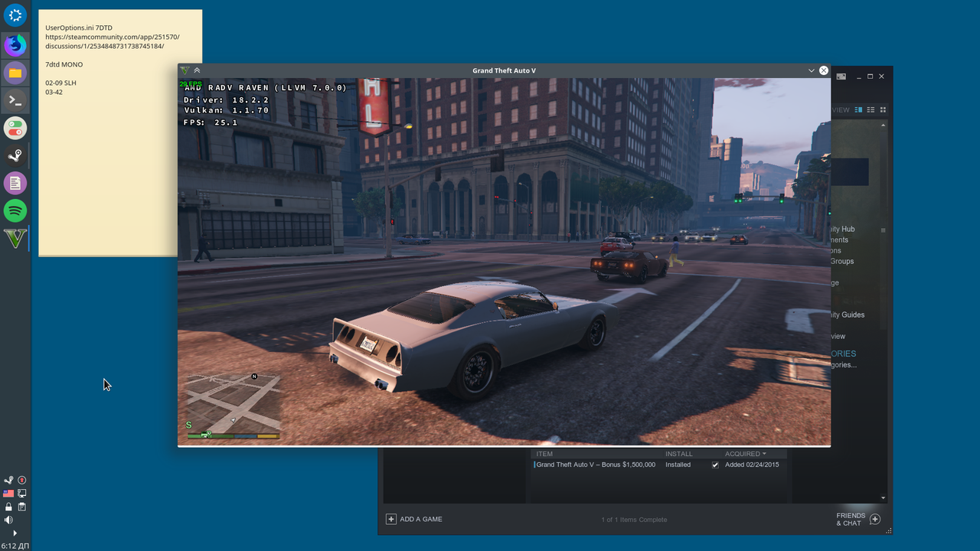Click the ITEM column header

point(544,454)
